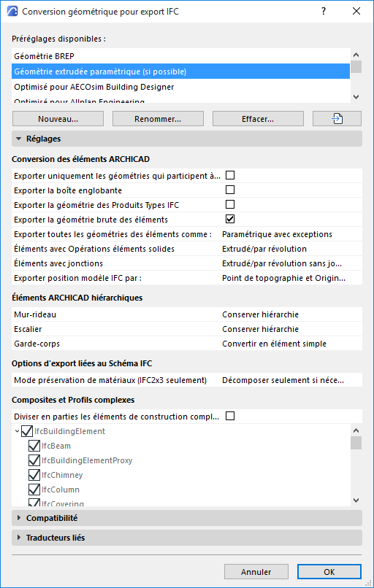Uncheck the IfcColumn checkbox

pyautogui.click(x=34, y=490)
